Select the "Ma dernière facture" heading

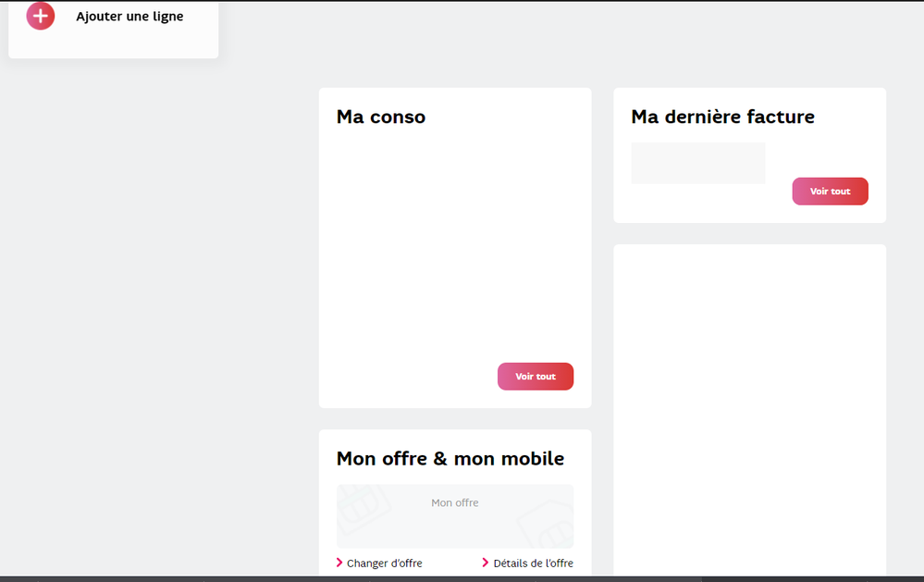point(722,117)
